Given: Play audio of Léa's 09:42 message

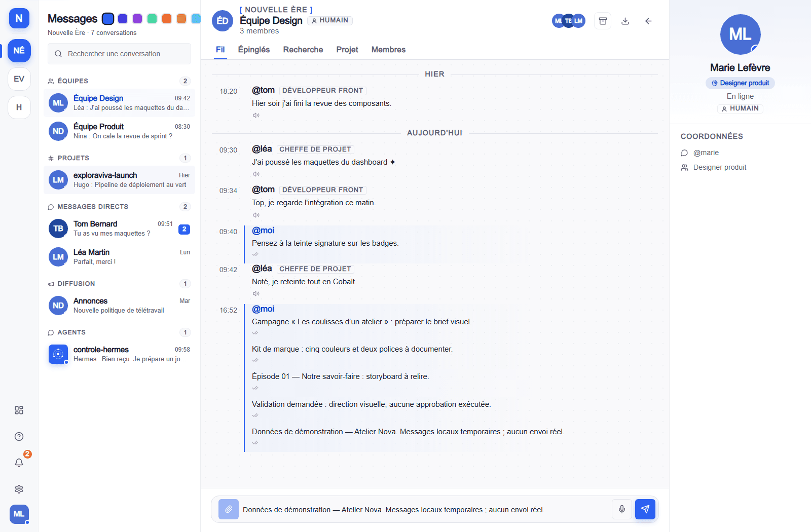Looking at the screenshot, I should (256, 294).
